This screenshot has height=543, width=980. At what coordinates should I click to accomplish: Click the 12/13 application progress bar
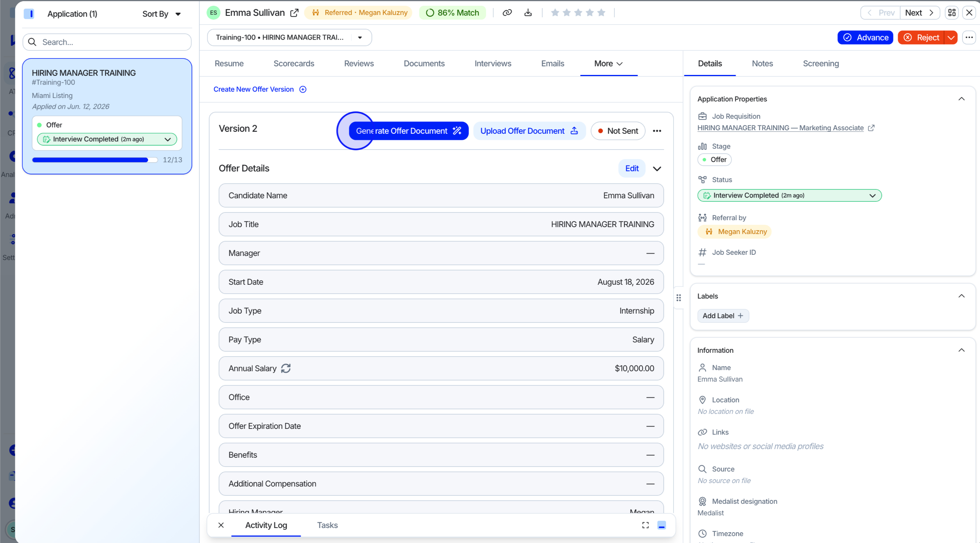tap(95, 160)
